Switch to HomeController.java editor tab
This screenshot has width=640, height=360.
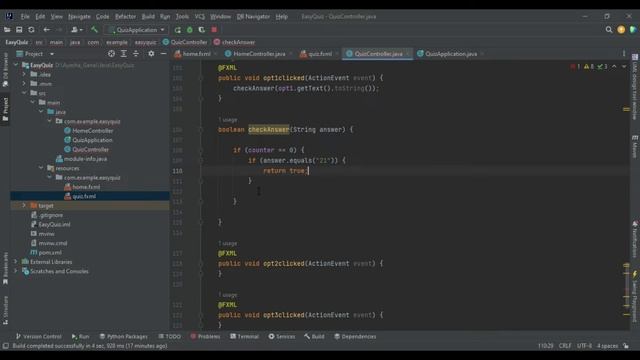click(x=259, y=54)
